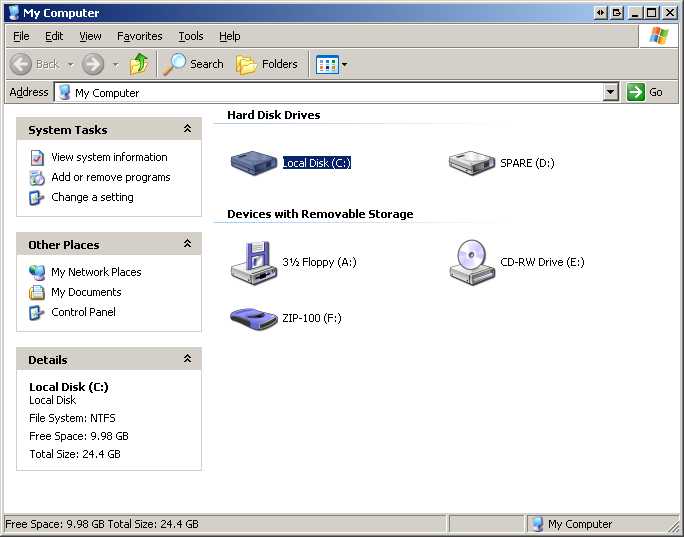This screenshot has height=537, width=684.
Task: Open the Favorites menu
Action: [140, 36]
